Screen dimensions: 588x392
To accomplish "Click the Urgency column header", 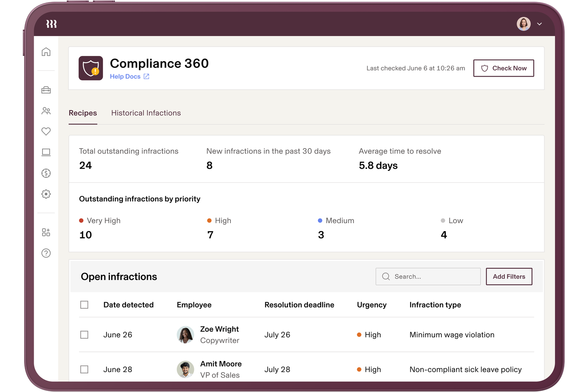I will [371, 305].
